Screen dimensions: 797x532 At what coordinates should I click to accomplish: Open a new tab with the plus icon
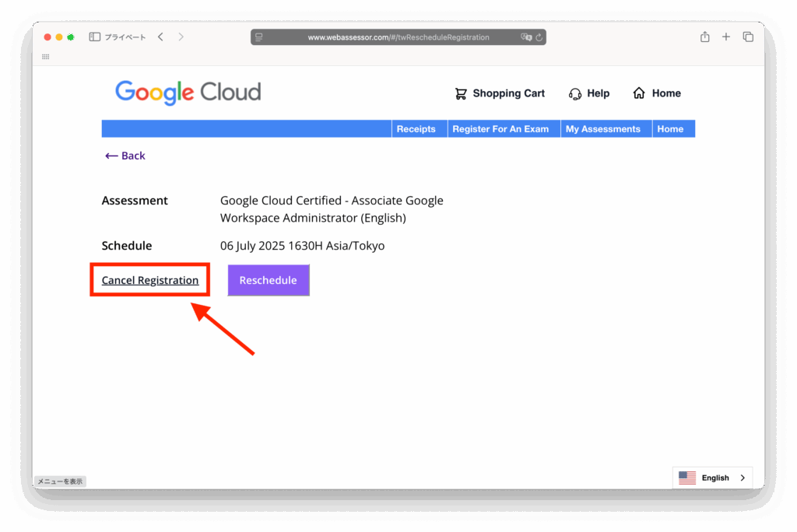[x=726, y=37]
